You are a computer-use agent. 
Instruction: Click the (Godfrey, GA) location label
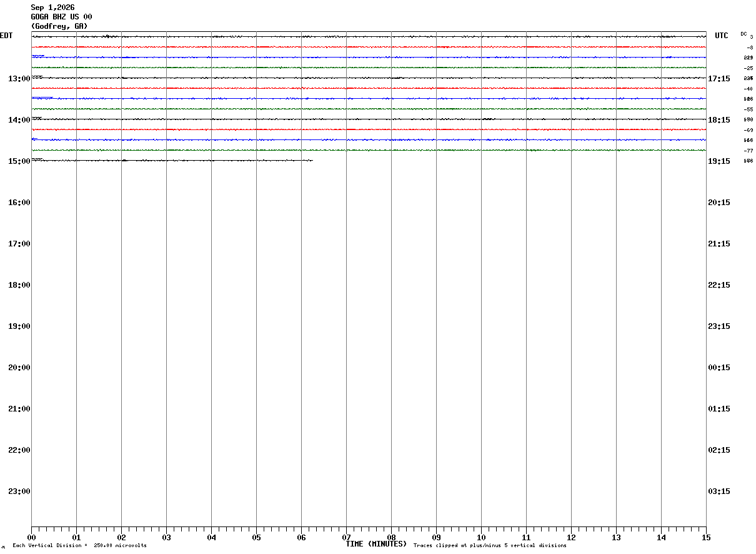coord(59,26)
